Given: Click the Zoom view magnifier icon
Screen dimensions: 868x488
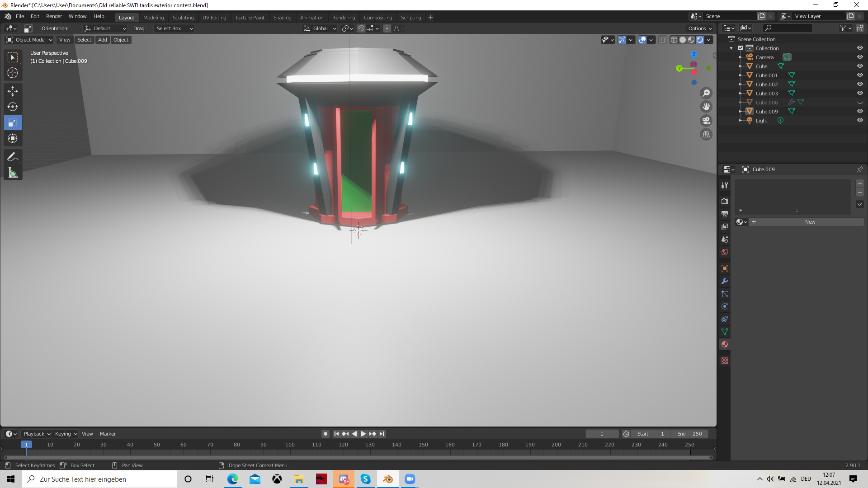Looking at the screenshot, I should tap(706, 93).
